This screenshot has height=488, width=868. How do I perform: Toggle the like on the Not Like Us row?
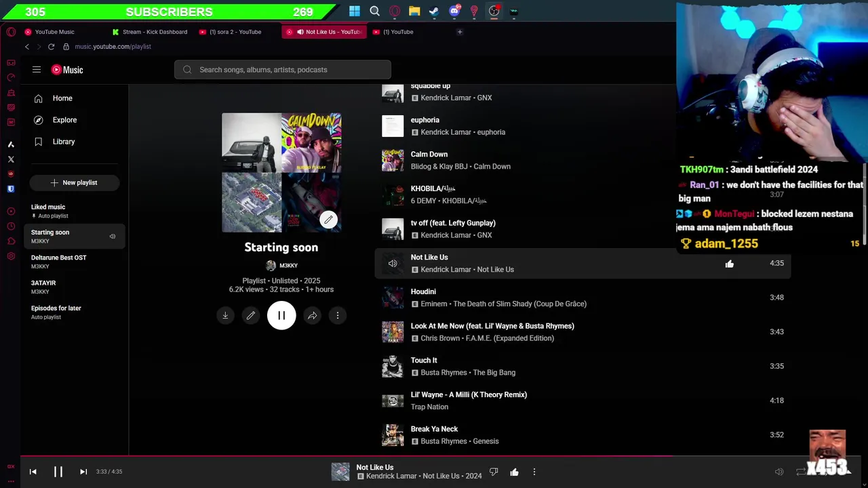click(730, 264)
